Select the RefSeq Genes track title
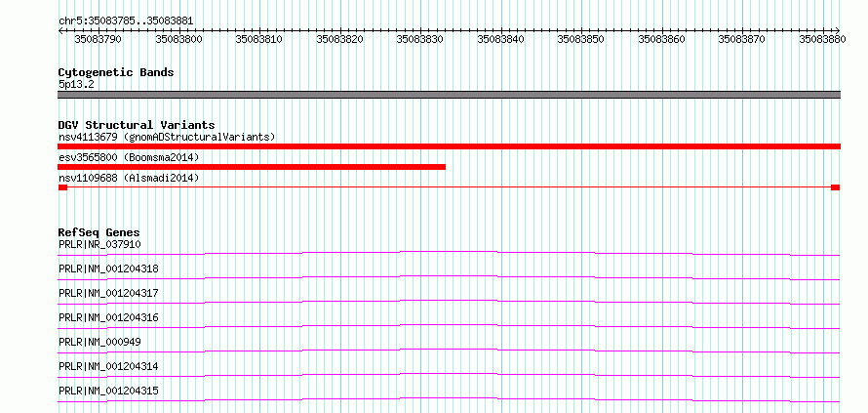868x413 pixels. (x=99, y=232)
